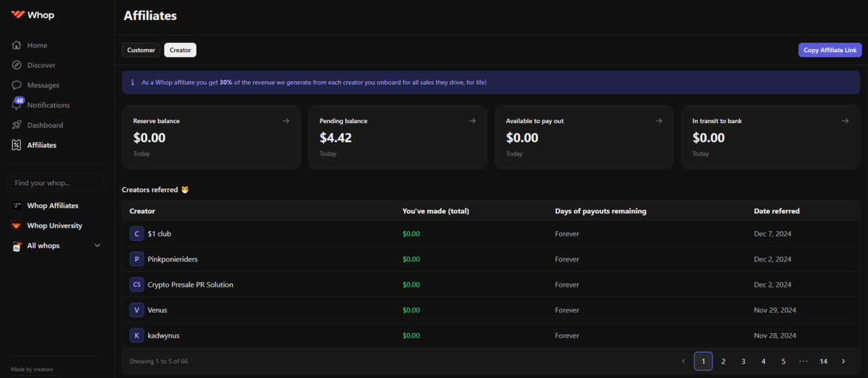868x378 pixels.
Task: Click the 'Made by creators' footer text
Action: coord(32,369)
